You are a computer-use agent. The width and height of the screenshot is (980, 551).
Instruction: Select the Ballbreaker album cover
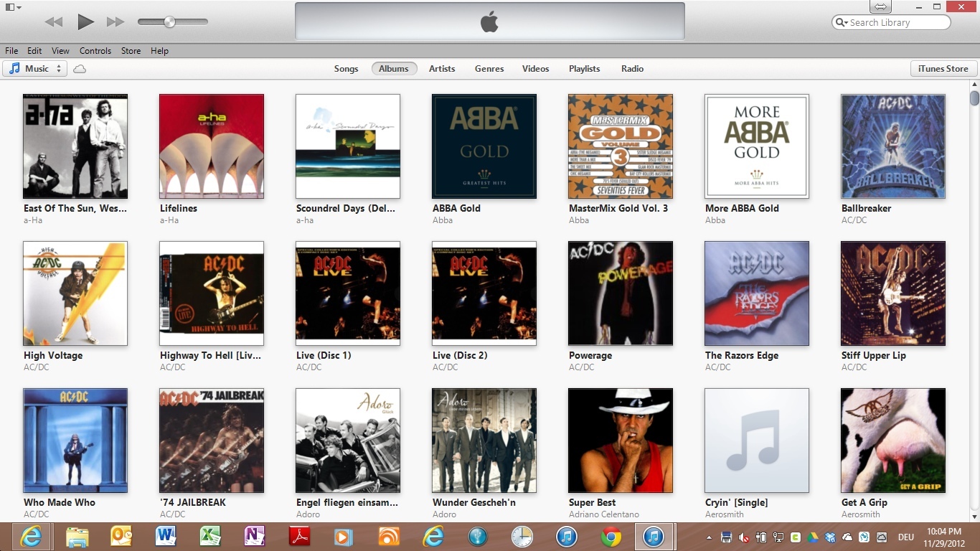(893, 146)
